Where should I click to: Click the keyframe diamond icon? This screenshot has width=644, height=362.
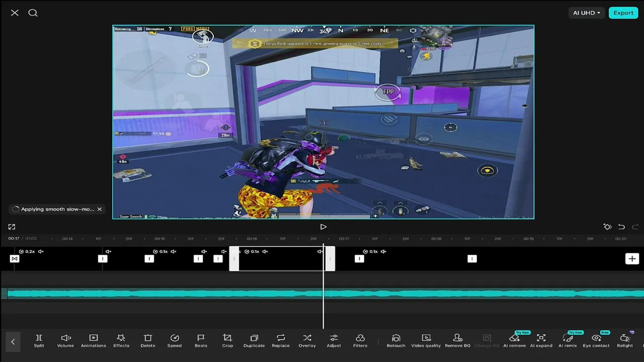point(607,227)
